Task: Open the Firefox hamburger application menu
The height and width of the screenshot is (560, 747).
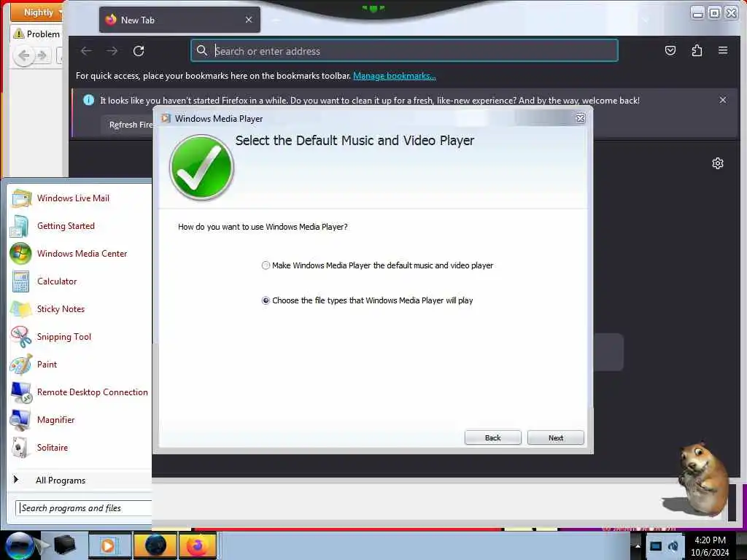Action: [x=723, y=50]
